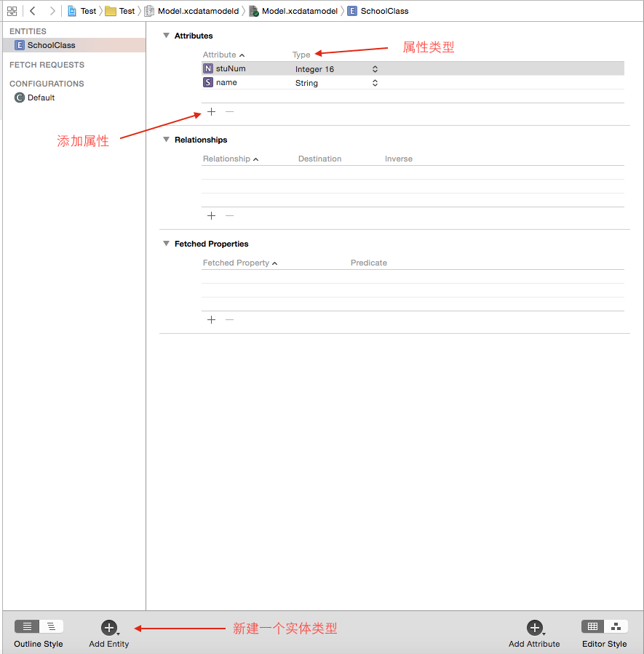Select the stuNum attribute row

[x=413, y=68]
